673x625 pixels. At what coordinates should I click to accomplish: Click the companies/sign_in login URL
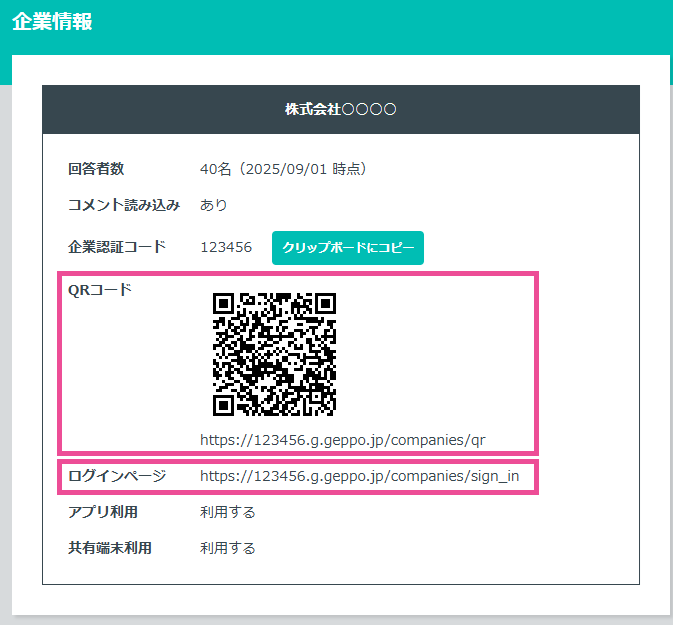[x=359, y=476]
